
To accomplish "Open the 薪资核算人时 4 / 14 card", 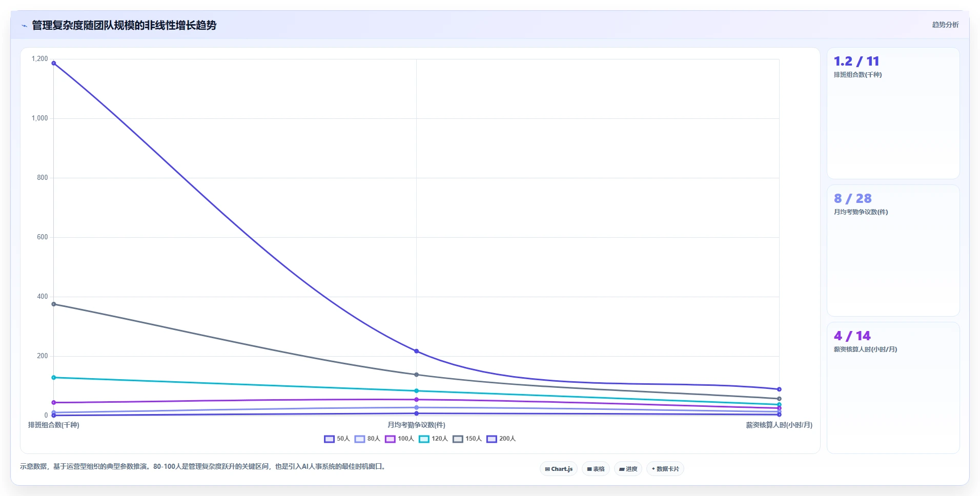I will coord(893,388).
